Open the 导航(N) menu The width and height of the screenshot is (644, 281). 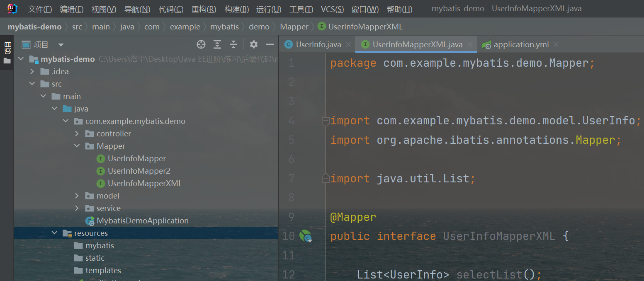(137, 9)
